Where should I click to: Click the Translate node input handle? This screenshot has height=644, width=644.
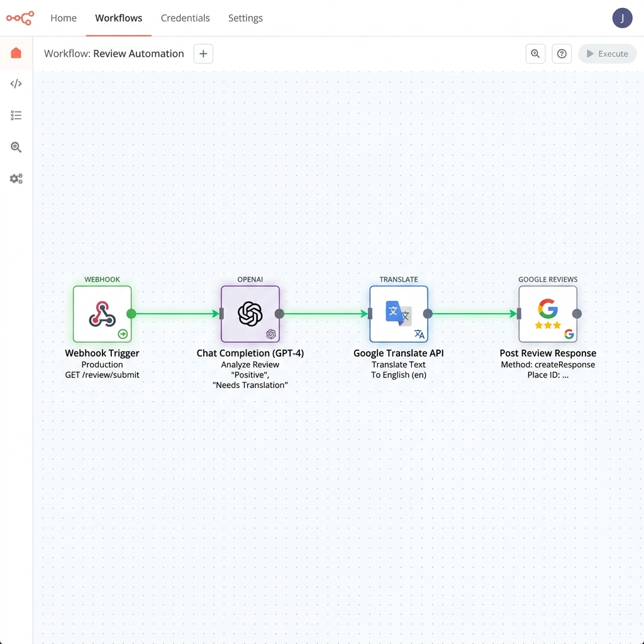coord(370,314)
